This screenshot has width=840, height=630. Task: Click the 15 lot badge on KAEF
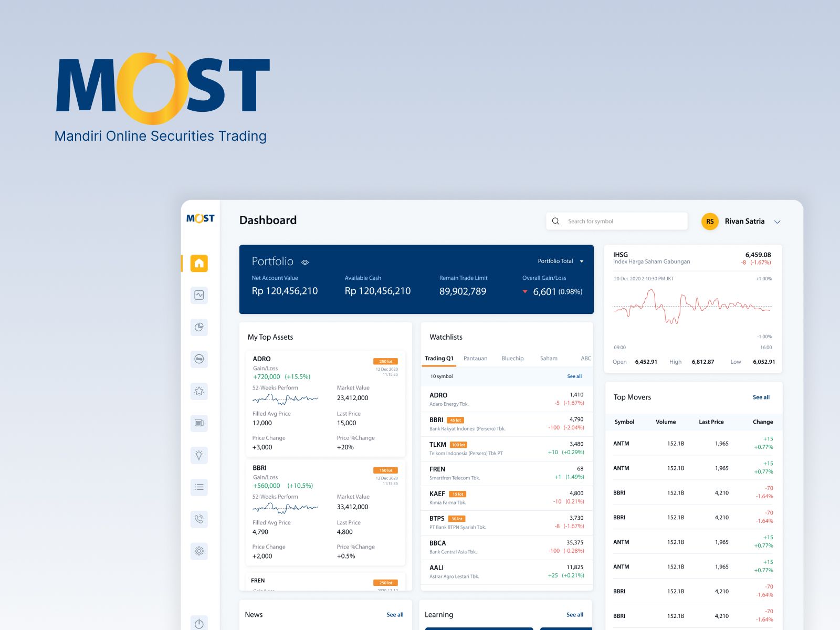point(458,494)
